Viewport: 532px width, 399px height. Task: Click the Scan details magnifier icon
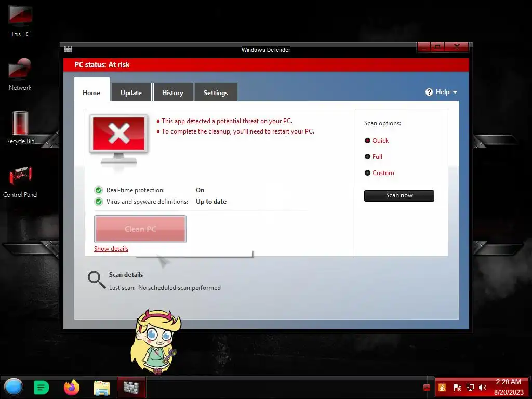click(x=97, y=280)
